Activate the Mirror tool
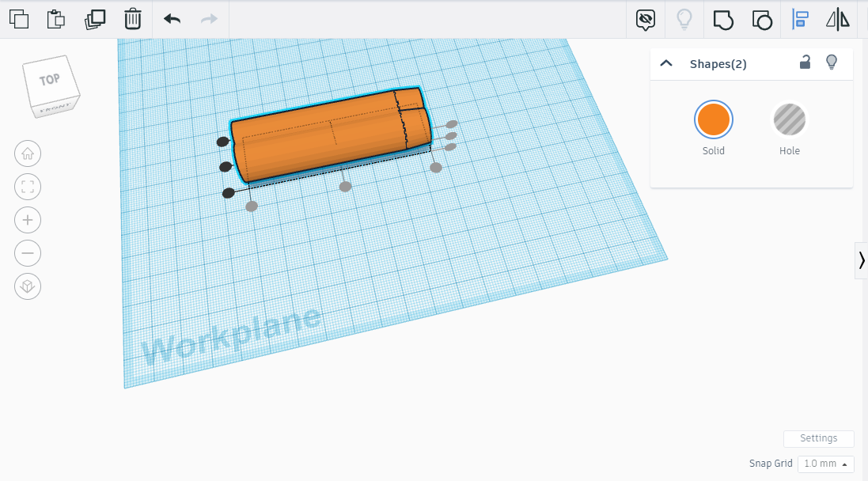Viewport: 868px width, 481px height. (838, 19)
